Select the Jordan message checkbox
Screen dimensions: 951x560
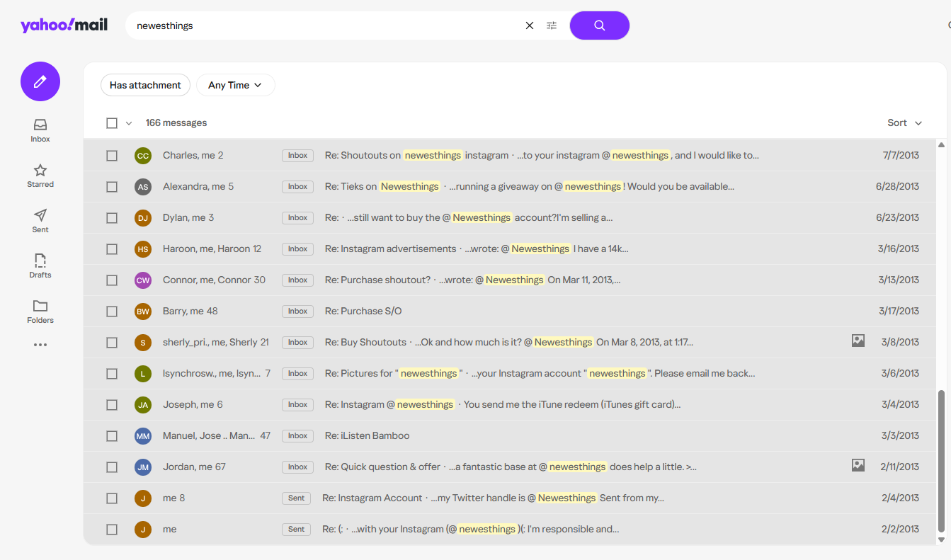[112, 467]
